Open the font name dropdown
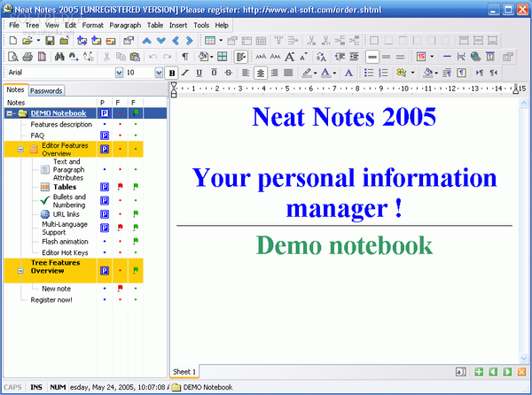This screenshot has width=532, height=395. [x=119, y=73]
